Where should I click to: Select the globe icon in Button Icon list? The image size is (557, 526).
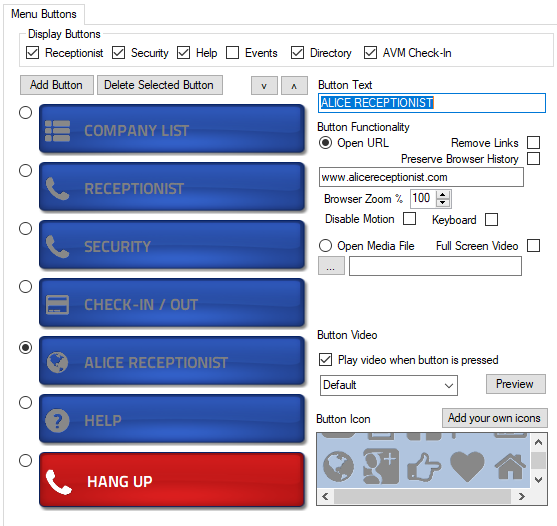coord(338,466)
